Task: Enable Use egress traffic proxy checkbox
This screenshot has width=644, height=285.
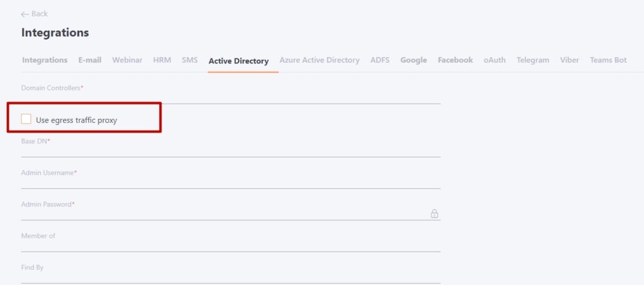Action: click(x=26, y=119)
